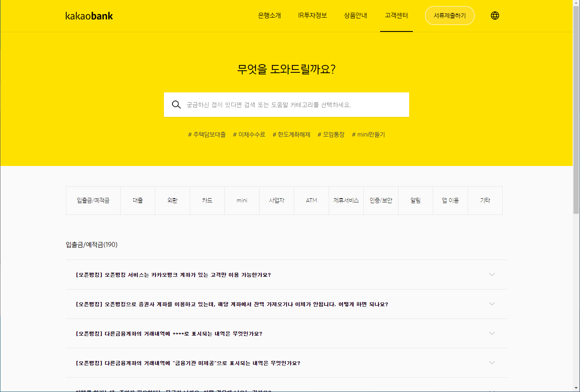
Task: Switch to ATM category tab
Action: pos(311,201)
